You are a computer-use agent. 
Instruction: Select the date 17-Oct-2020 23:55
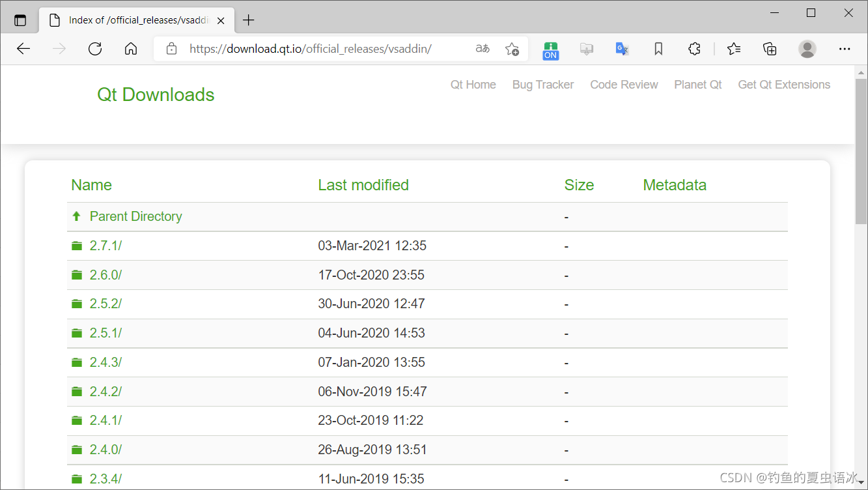coord(371,275)
